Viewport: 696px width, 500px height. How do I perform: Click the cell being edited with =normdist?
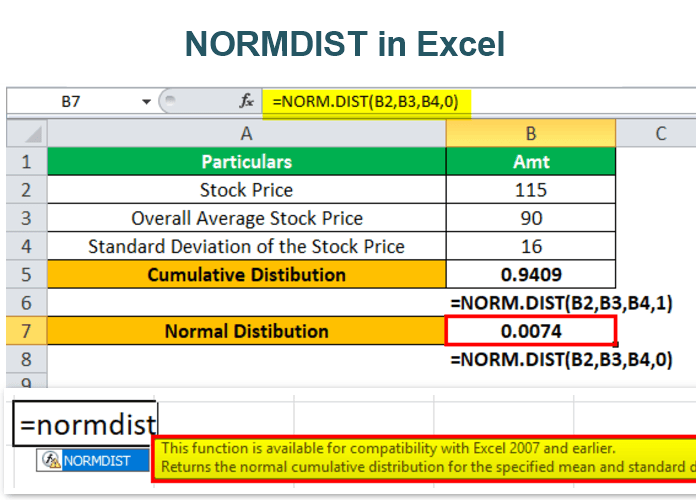[84, 424]
